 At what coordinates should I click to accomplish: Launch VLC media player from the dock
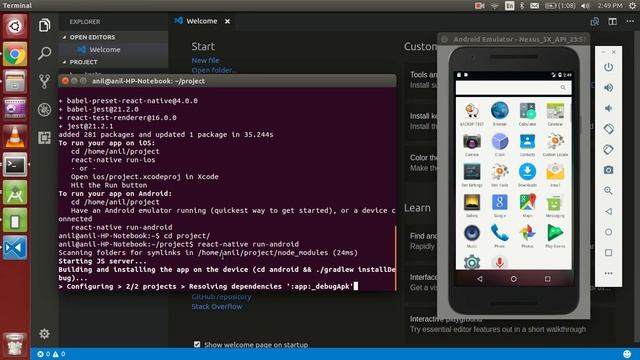point(15,137)
